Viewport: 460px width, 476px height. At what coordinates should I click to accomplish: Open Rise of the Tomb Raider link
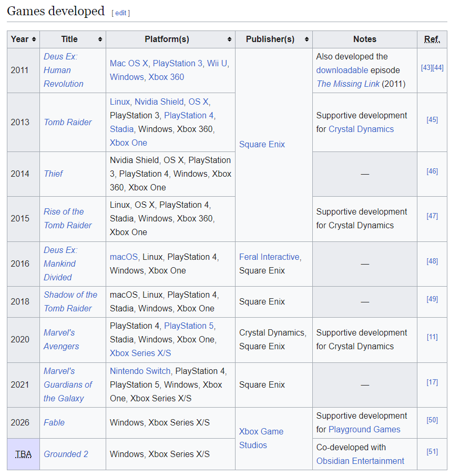(68, 219)
